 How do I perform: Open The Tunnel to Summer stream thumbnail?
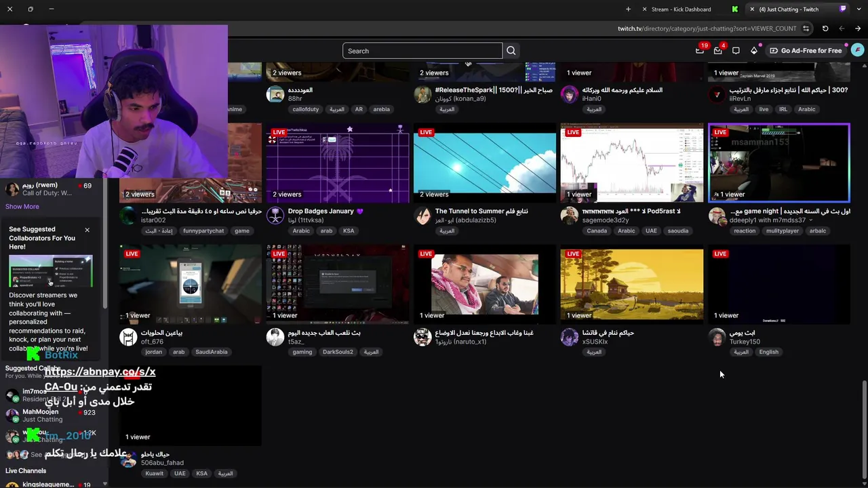pyautogui.click(x=485, y=163)
